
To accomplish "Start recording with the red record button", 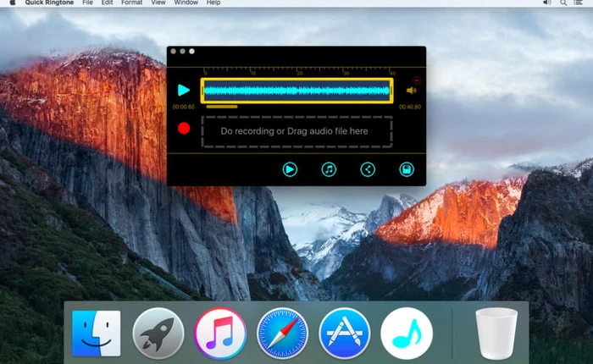I will click(183, 129).
